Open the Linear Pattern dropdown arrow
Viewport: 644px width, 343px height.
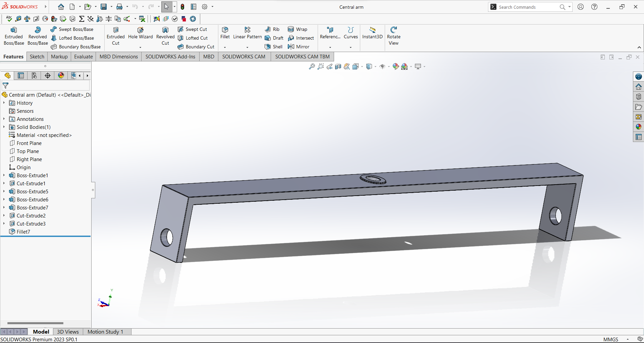point(247,47)
